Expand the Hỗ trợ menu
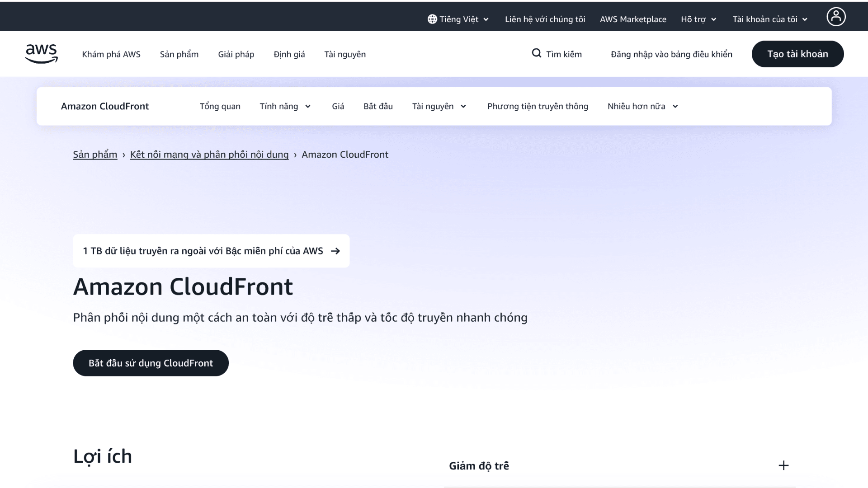 (698, 19)
